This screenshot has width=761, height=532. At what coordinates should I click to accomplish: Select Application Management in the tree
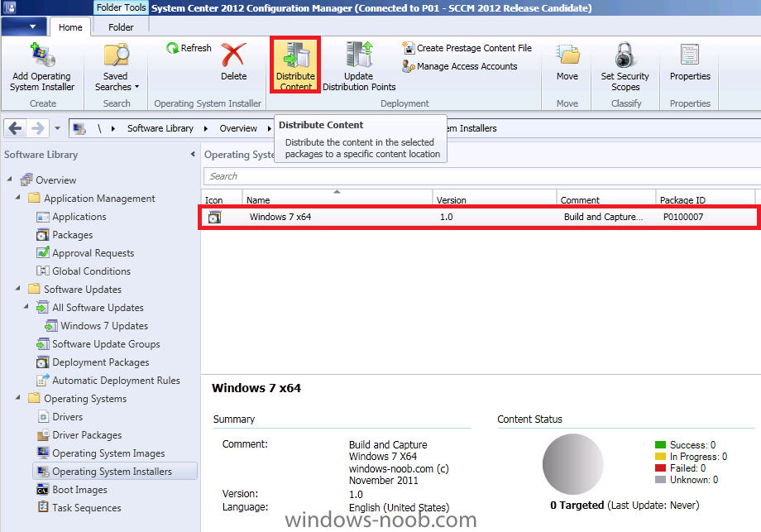pyautogui.click(x=99, y=198)
